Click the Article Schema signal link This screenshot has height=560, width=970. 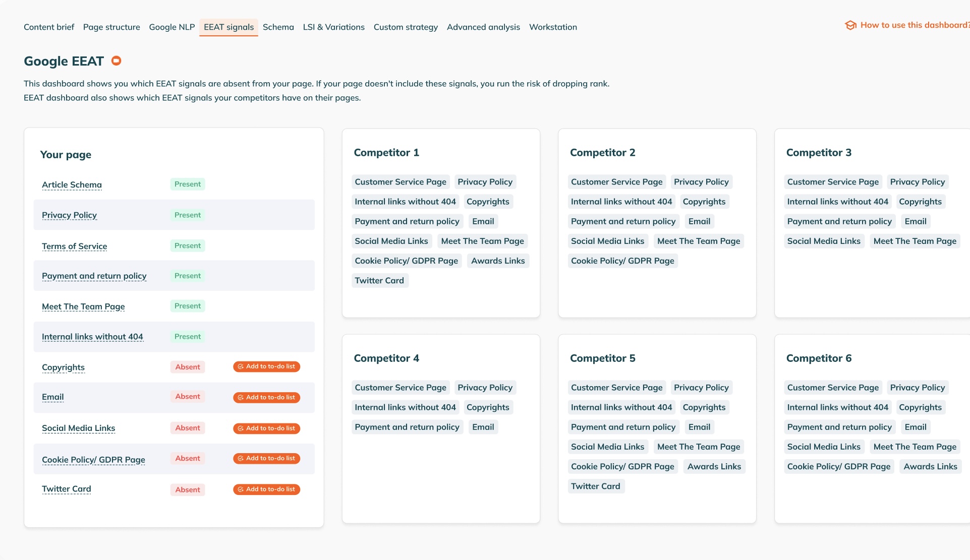(72, 185)
